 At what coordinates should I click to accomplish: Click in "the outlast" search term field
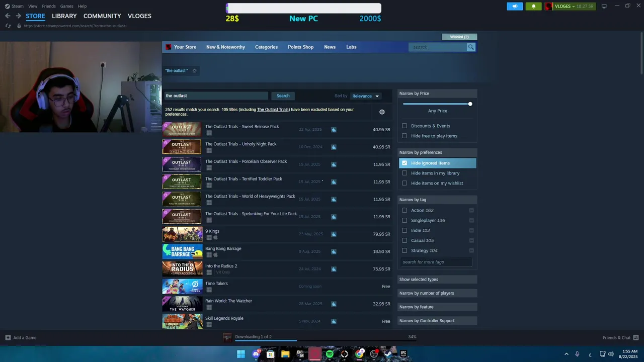[x=216, y=96]
